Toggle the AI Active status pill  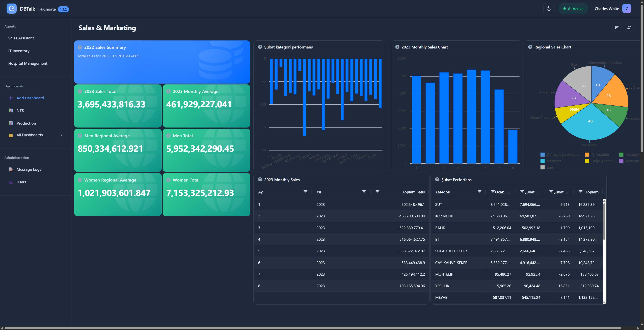point(573,9)
